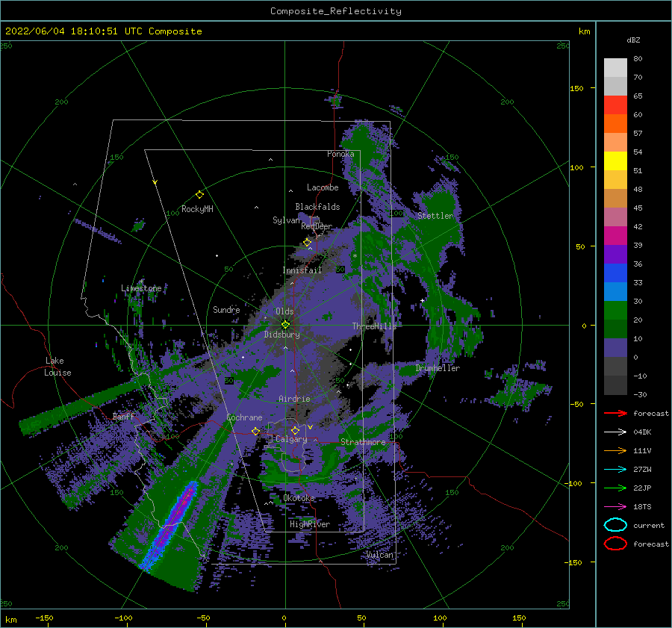Viewport: 672px width, 628px height.
Task: Click the Composite_Reflectivity title
Action: pyautogui.click(x=336, y=11)
